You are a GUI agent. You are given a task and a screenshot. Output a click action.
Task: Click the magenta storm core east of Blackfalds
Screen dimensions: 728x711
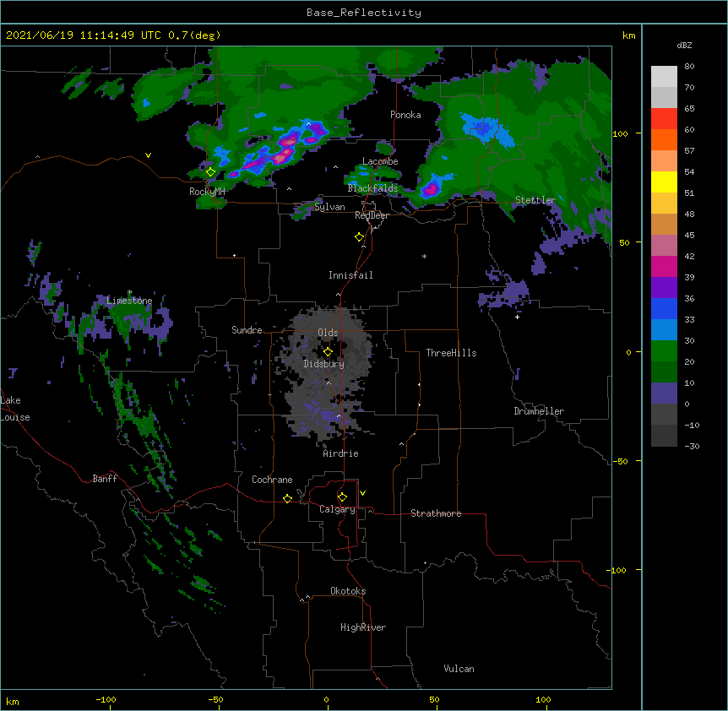point(431,189)
